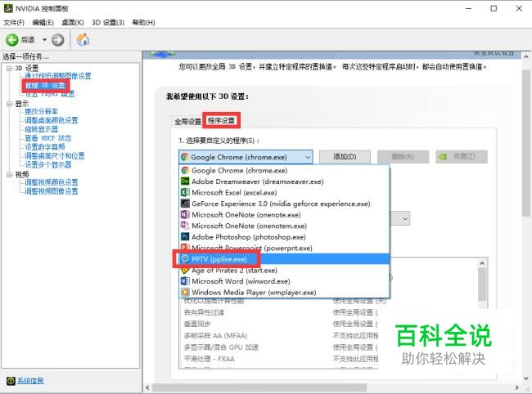Select 平滑处理 - FXAA setting row
Image resolution: width=532 pixels, height=394 pixels.
[x=282, y=359]
